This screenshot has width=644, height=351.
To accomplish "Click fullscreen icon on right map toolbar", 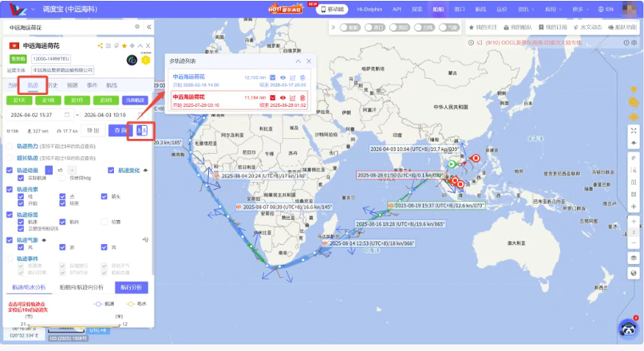I will pyautogui.click(x=634, y=130).
